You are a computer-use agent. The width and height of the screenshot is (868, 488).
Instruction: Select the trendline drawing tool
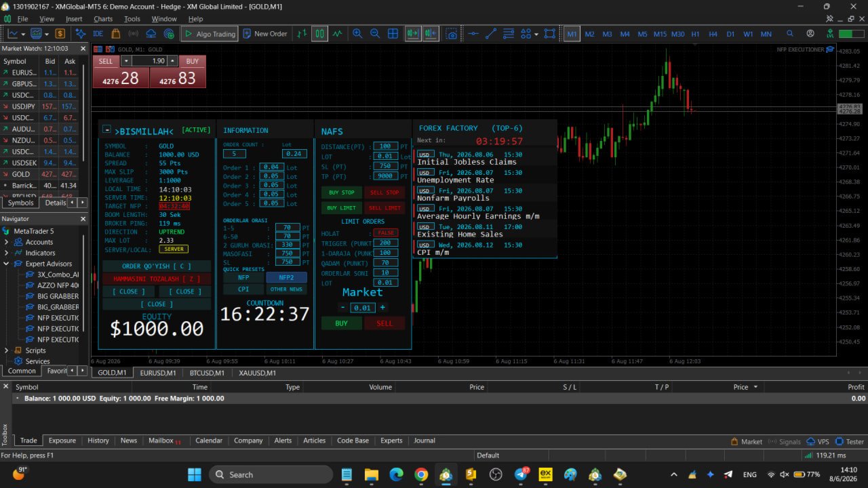pyautogui.click(x=491, y=33)
